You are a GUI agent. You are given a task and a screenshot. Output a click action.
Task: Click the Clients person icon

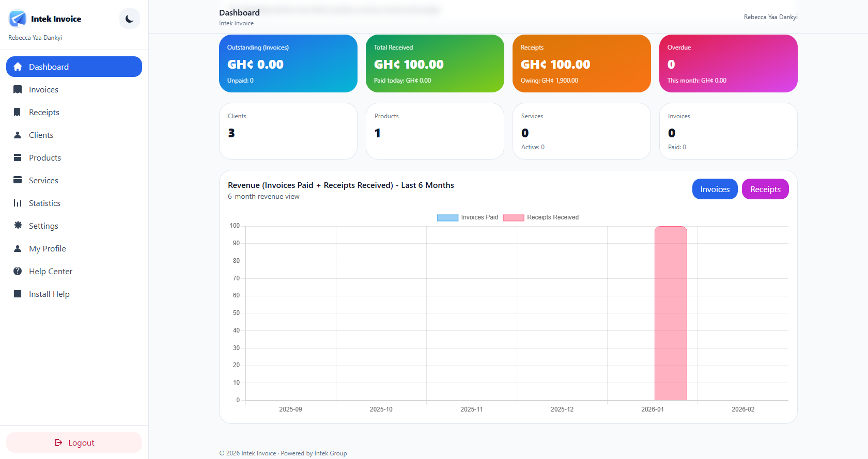point(18,135)
